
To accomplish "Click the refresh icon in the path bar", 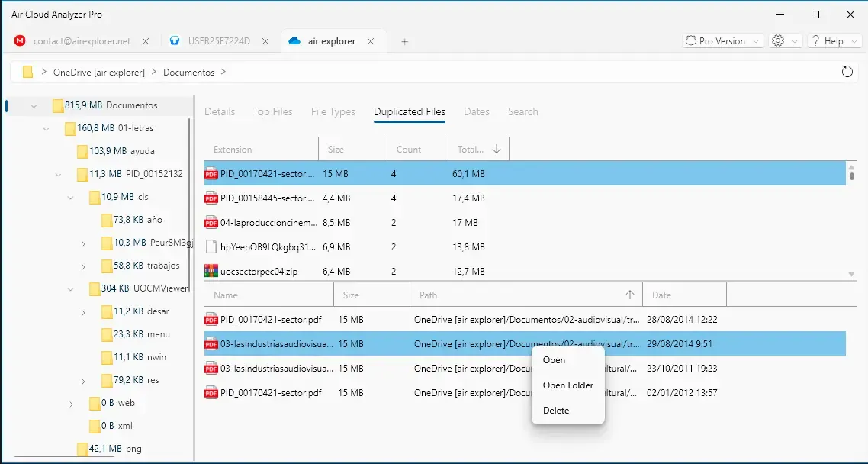I will [847, 72].
